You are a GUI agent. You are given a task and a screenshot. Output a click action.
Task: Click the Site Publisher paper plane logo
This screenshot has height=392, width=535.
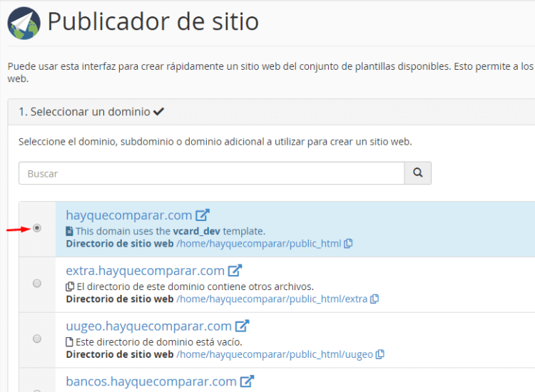24,24
